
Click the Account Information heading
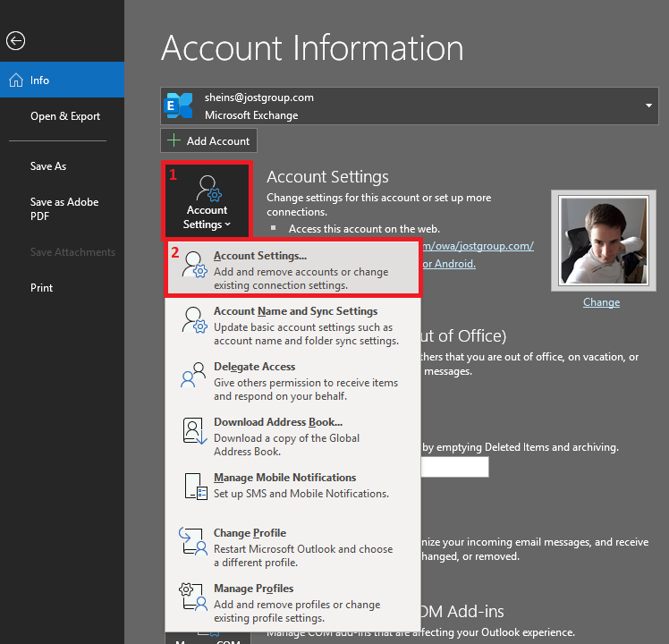click(312, 47)
